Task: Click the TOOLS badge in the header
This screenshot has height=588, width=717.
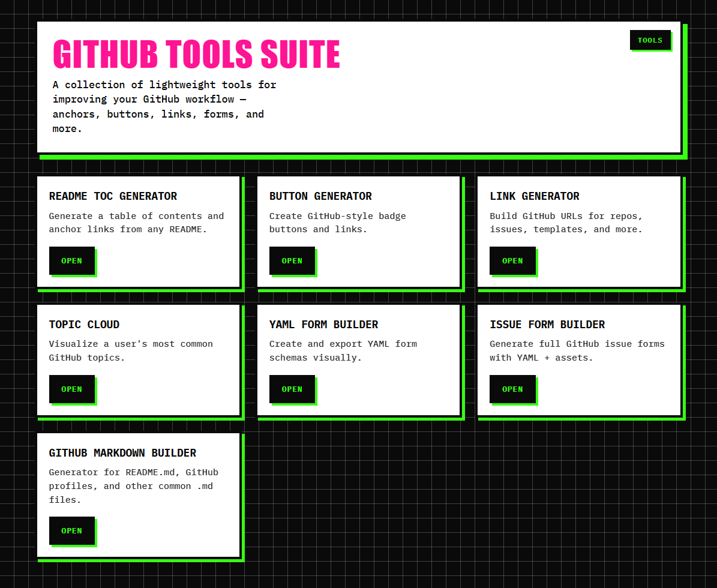Action: pos(650,40)
